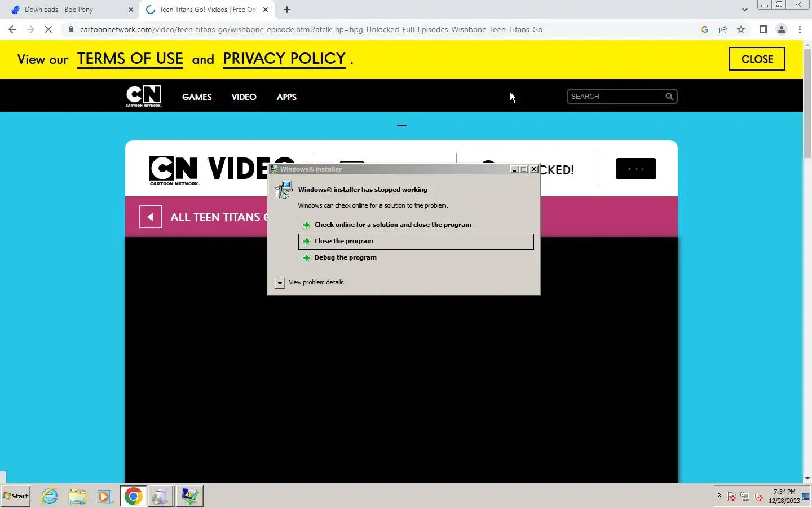
Task: Click the muted volume tray icon
Action: coord(758,497)
